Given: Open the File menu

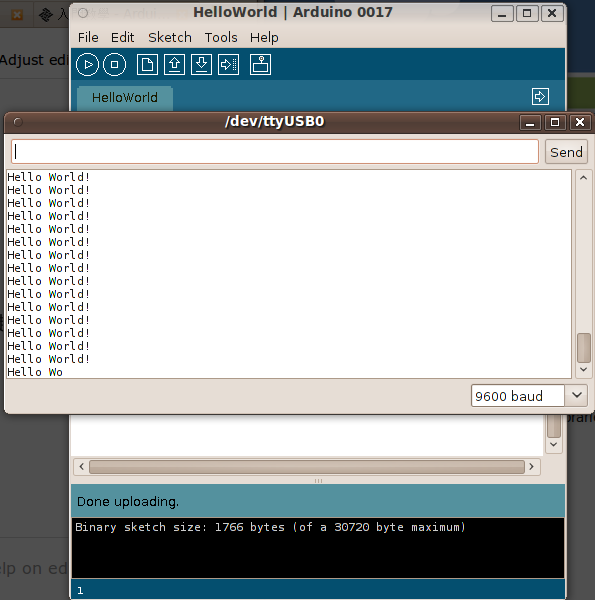Looking at the screenshot, I should tap(88, 38).
